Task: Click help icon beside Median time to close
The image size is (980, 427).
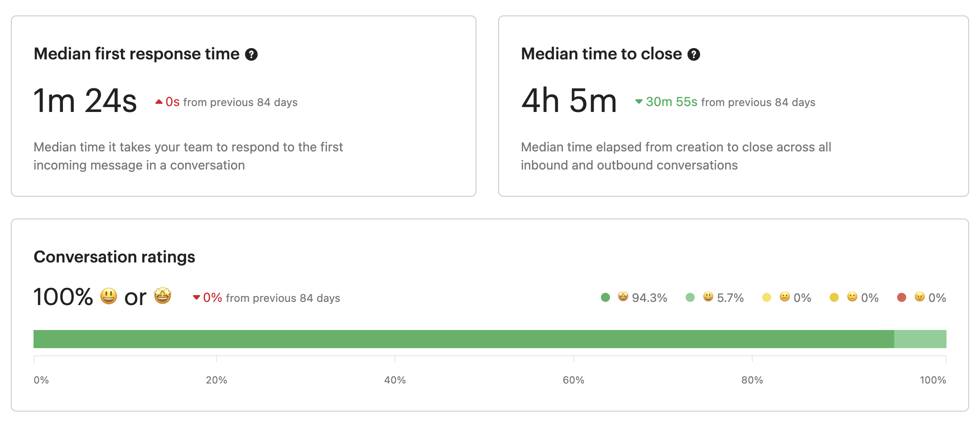Action: 693,55
